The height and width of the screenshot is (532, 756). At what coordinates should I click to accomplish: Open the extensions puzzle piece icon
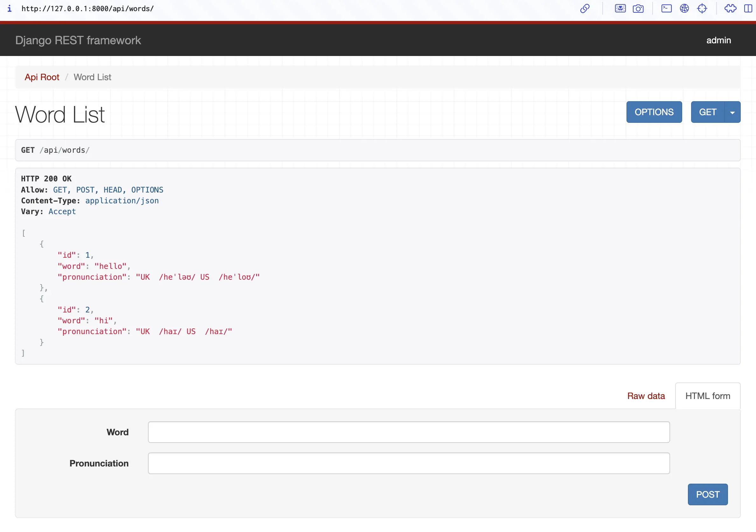pos(730,9)
